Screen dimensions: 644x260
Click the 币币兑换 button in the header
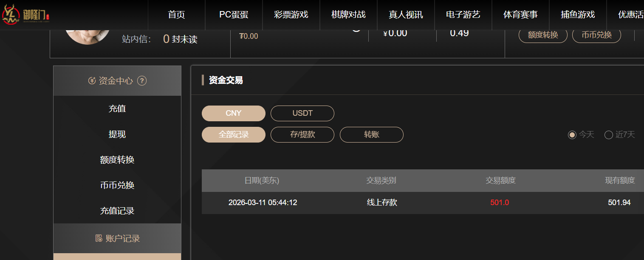(x=596, y=35)
